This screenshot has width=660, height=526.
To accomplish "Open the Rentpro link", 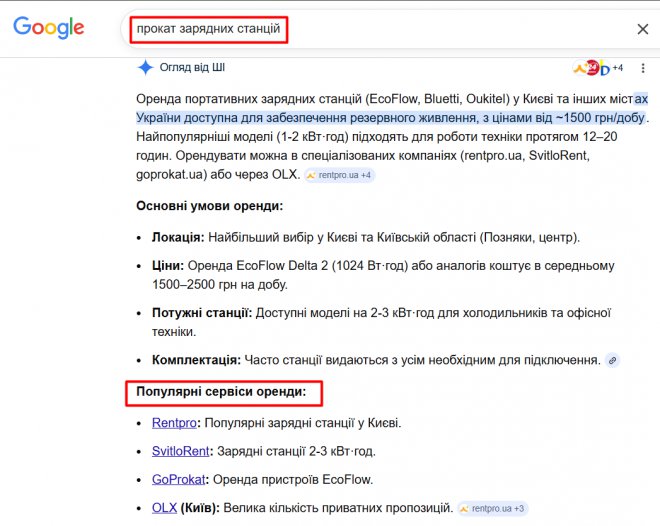I will coord(174,423).
